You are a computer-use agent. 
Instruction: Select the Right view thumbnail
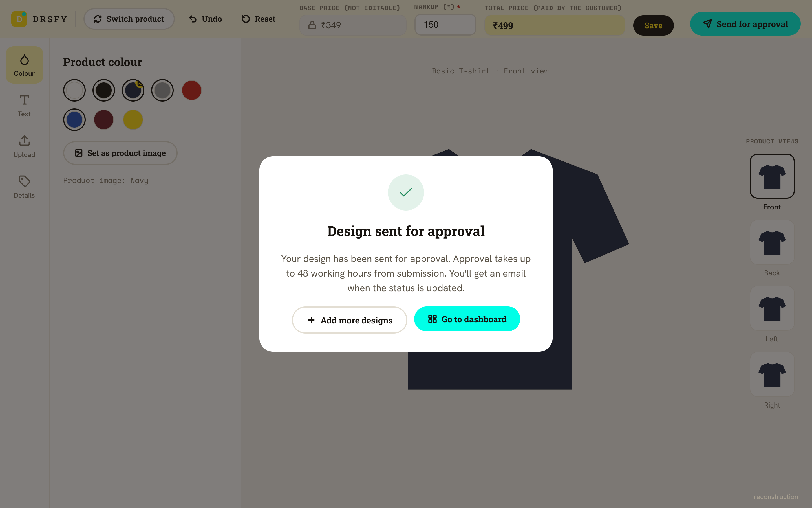772,374
